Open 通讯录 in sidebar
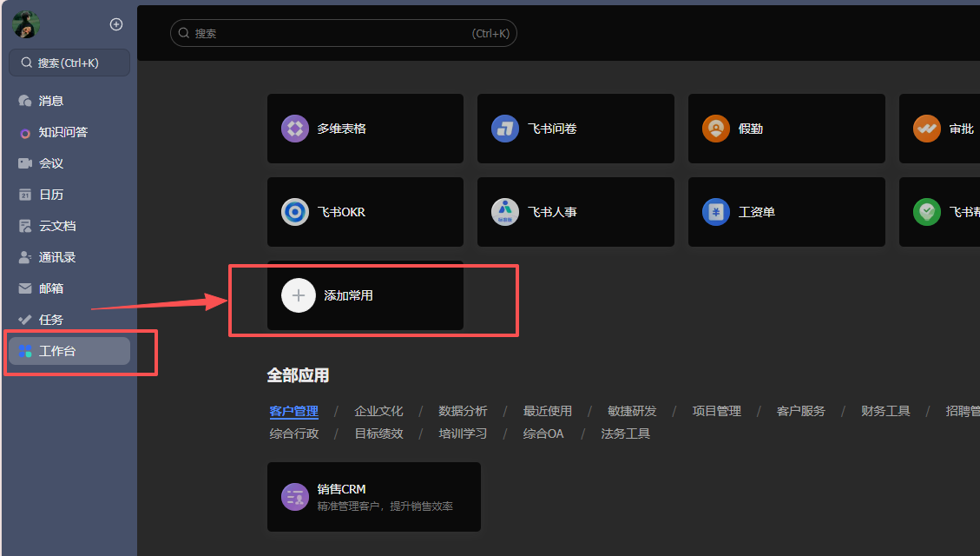The width and height of the screenshot is (980, 556). 69,257
